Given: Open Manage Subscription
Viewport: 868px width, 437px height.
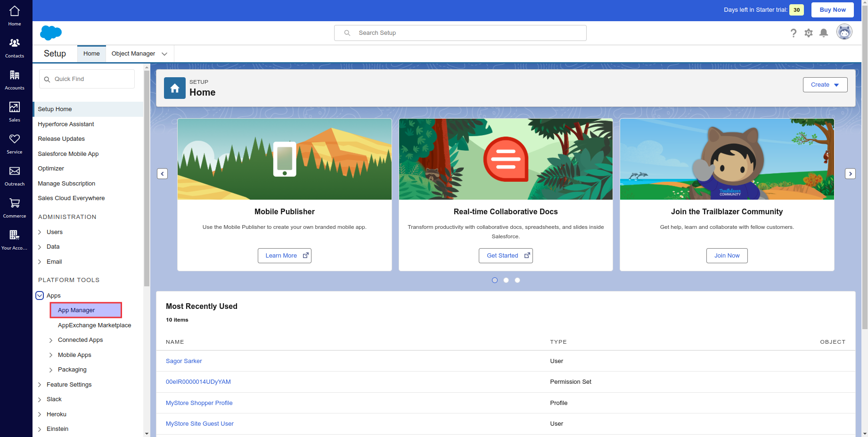Looking at the screenshot, I should click(x=66, y=184).
